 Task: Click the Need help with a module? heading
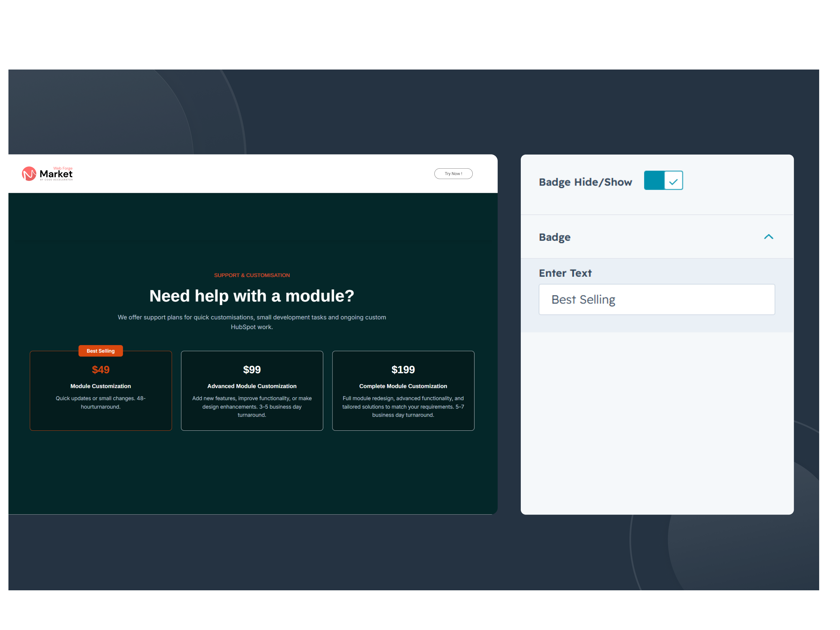pyautogui.click(x=252, y=296)
